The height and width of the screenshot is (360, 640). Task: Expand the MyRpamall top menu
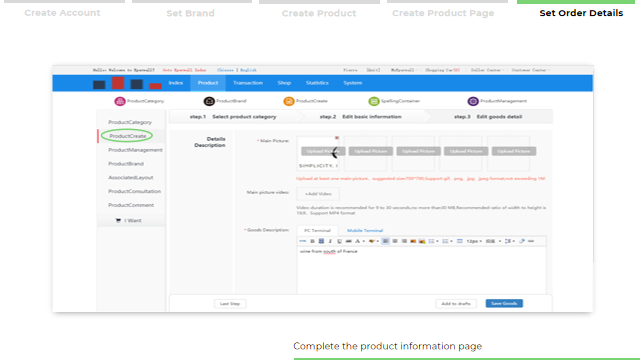404,70
